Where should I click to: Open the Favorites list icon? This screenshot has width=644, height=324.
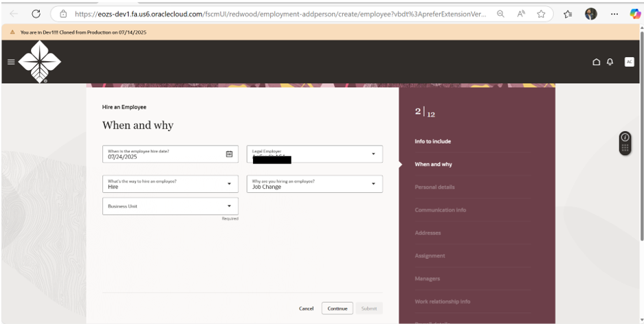tap(568, 14)
